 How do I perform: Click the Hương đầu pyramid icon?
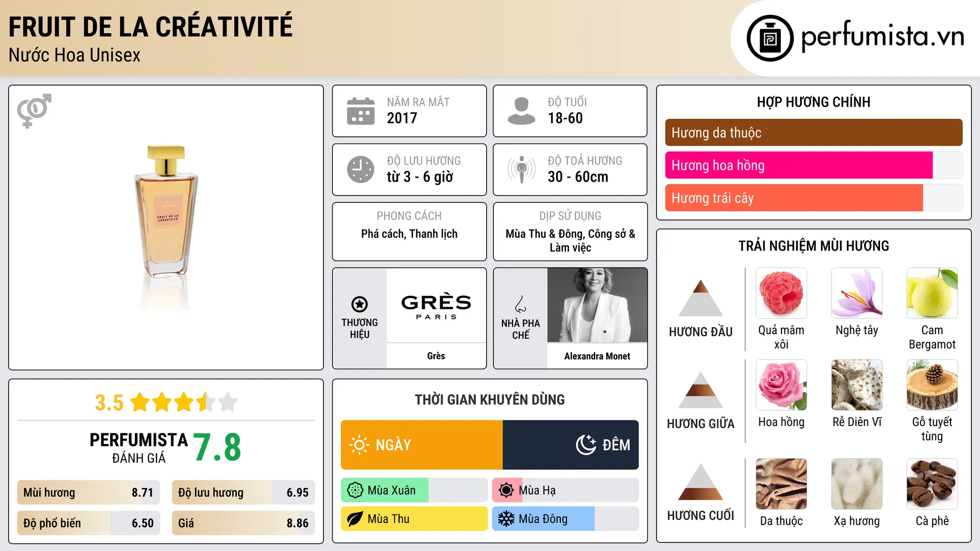[x=701, y=298]
